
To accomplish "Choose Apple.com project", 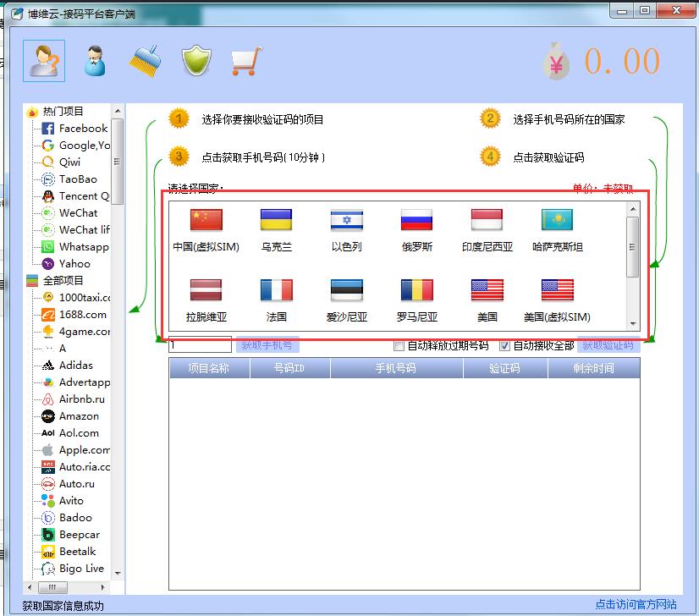I will point(76,450).
